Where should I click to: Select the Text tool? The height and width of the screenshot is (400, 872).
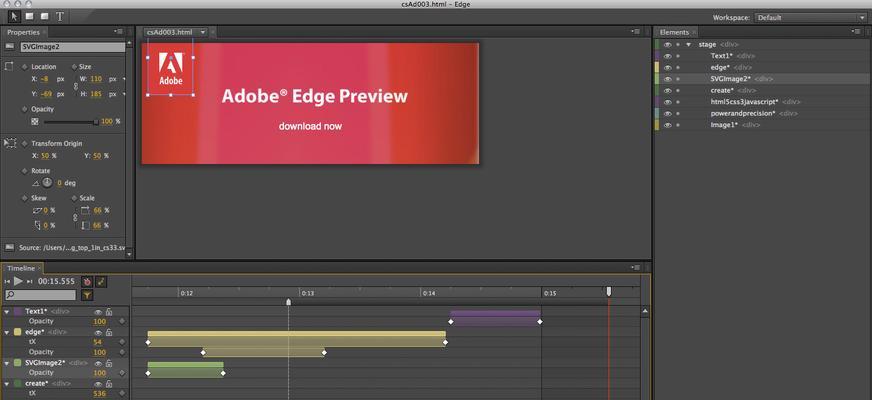tap(60, 17)
